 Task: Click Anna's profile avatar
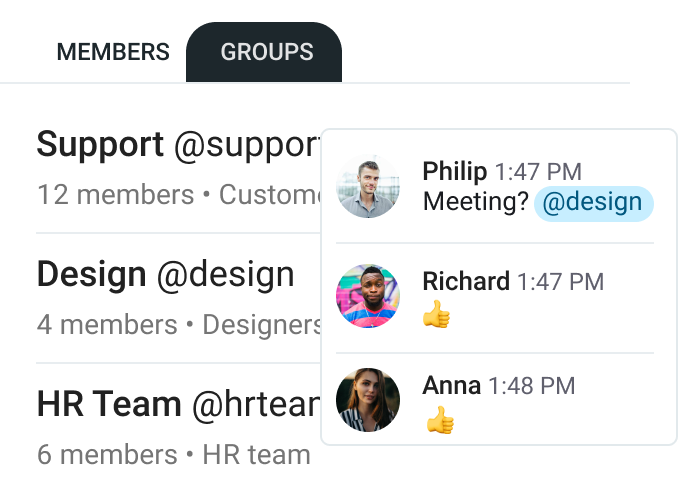pyautogui.click(x=368, y=399)
